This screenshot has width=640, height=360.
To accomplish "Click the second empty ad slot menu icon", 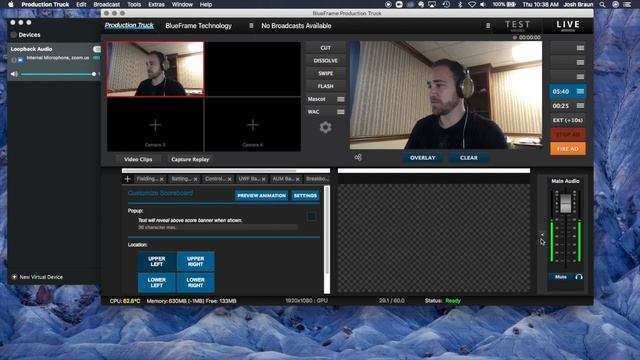I will [x=580, y=62].
